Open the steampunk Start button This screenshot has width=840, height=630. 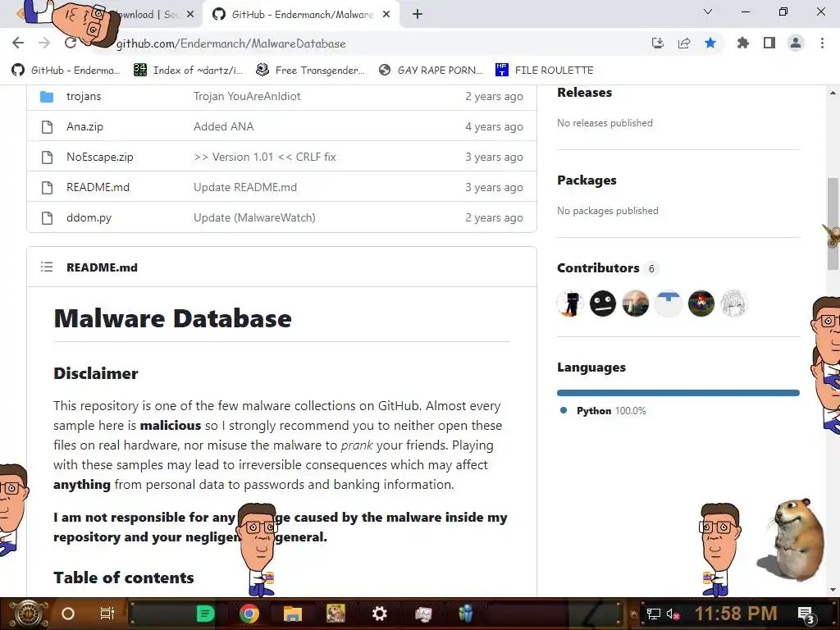pos(28,614)
